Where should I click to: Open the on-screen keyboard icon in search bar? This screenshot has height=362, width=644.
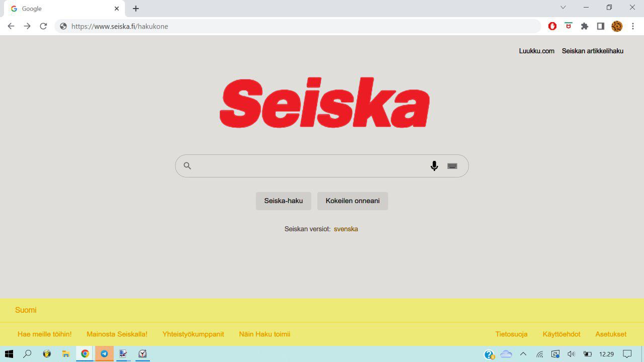pyautogui.click(x=452, y=166)
